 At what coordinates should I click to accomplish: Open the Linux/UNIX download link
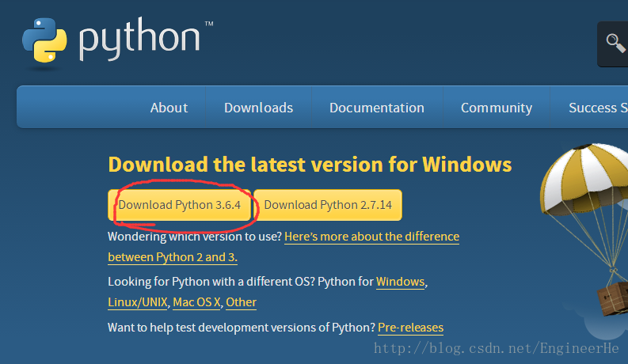pyautogui.click(x=137, y=302)
